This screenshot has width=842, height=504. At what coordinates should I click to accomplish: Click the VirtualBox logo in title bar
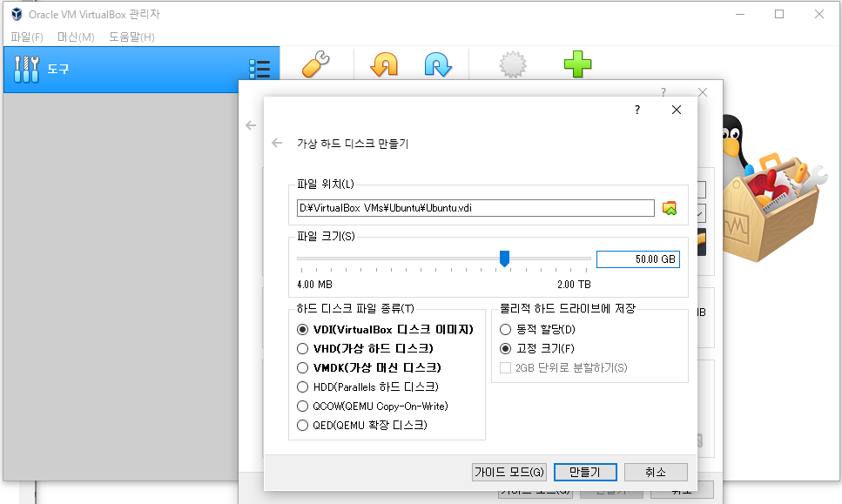17,14
